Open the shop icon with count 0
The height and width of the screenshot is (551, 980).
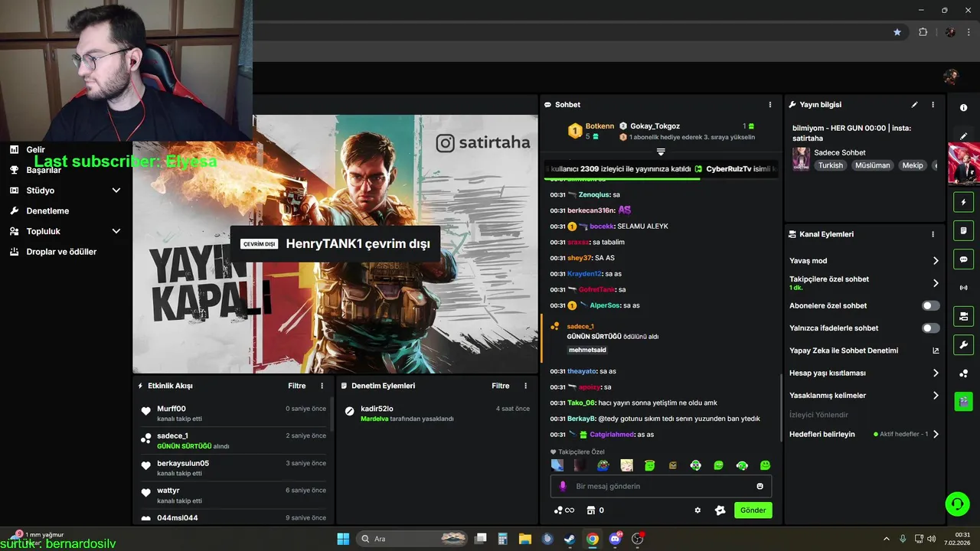coord(595,510)
